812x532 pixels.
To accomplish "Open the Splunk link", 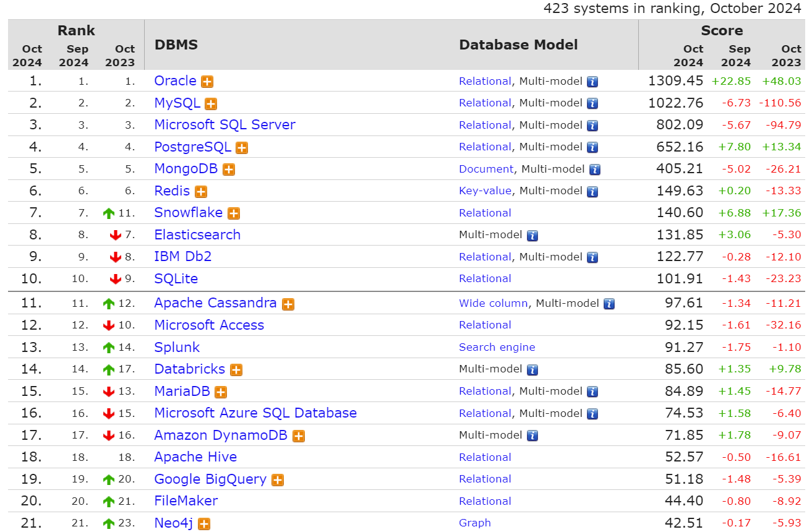I will point(177,347).
